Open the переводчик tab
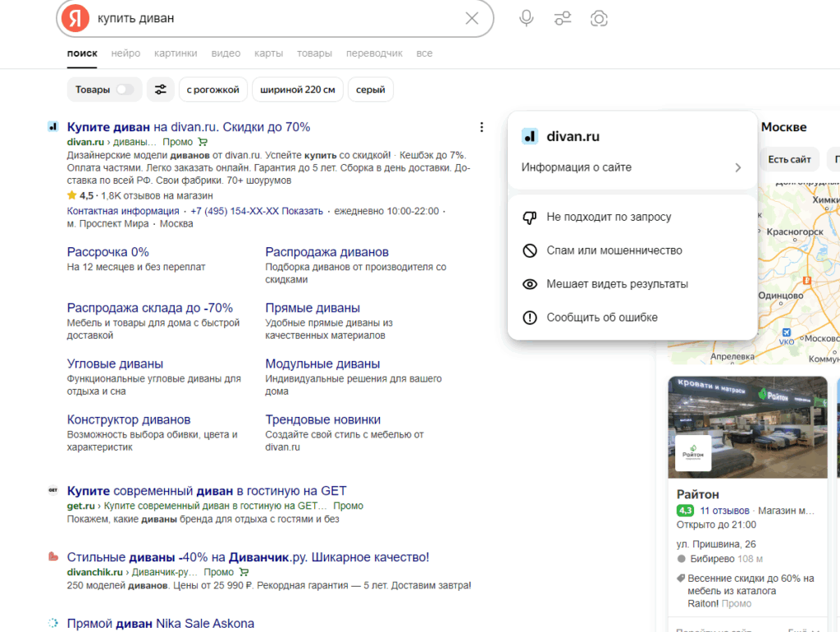Image resolution: width=840 pixels, height=632 pixels. [374, 53]
